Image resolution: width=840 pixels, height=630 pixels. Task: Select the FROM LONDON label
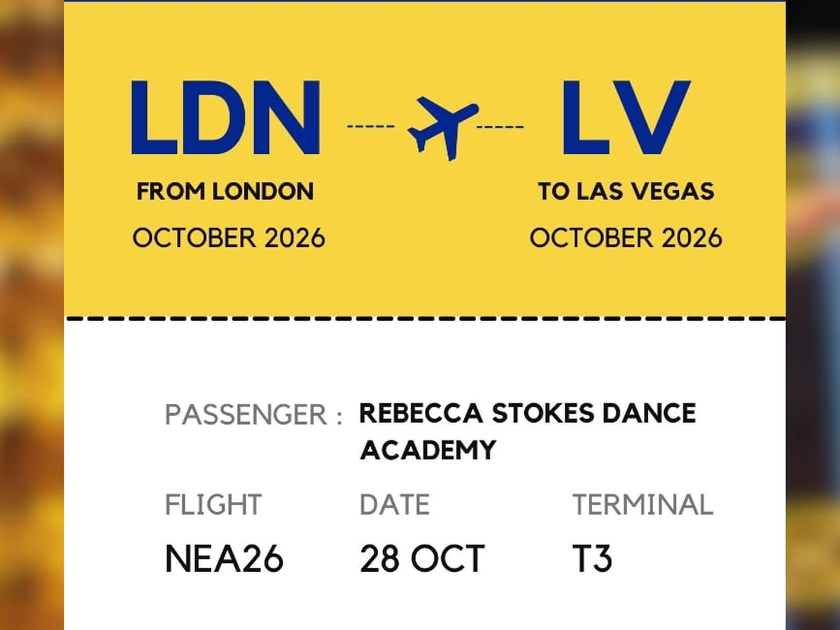225,191
